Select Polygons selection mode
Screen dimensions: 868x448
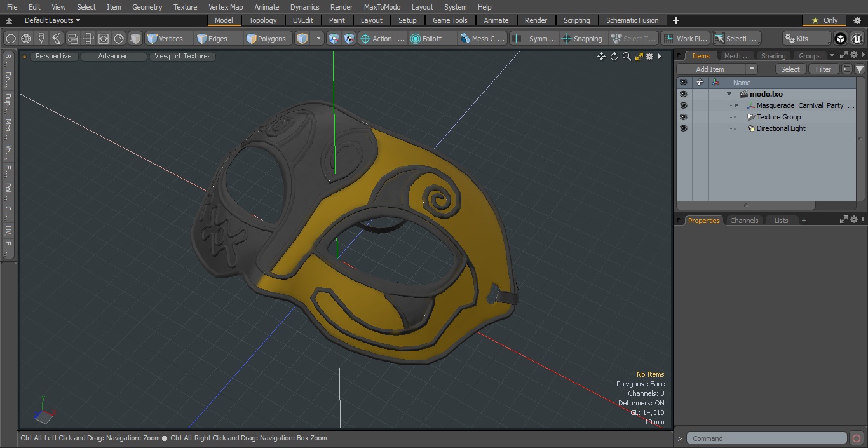point(269,39)
